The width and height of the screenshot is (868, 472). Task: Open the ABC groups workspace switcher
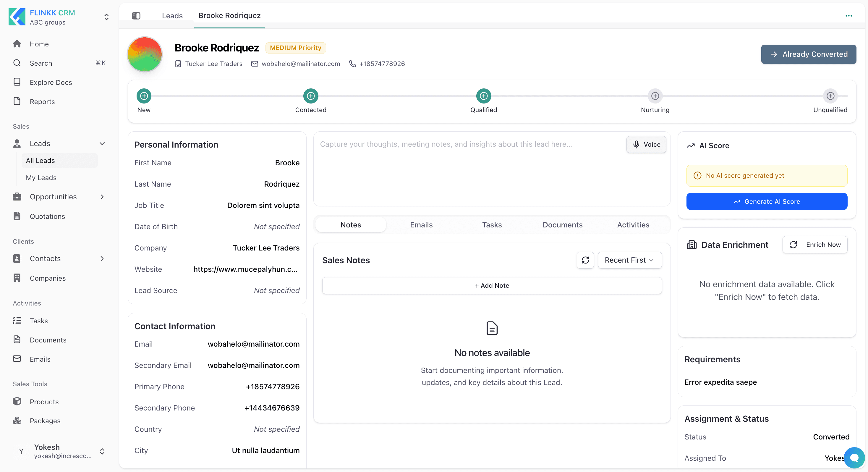(106, 17)
